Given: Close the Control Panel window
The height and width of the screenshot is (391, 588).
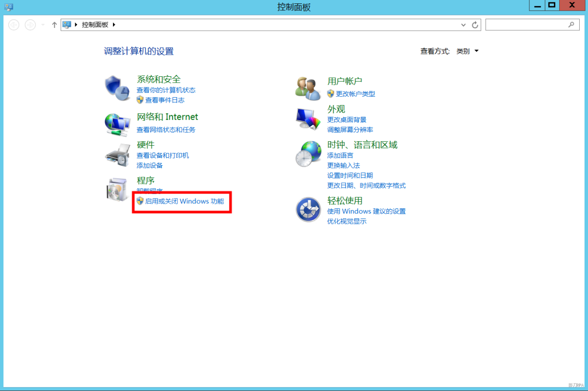Looking at the screenshot, I should click(572, 5).
